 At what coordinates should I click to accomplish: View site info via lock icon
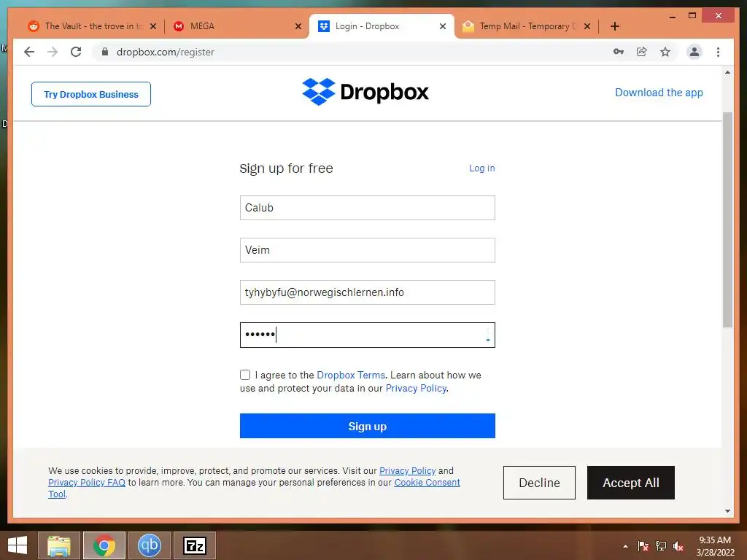pyautogui.click(x=105, y=52)
